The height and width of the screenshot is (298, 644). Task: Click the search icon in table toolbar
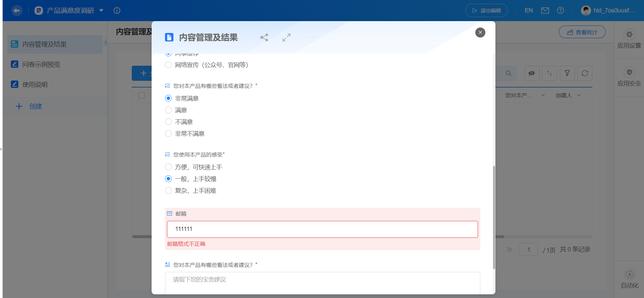click(x=508, y=73)
